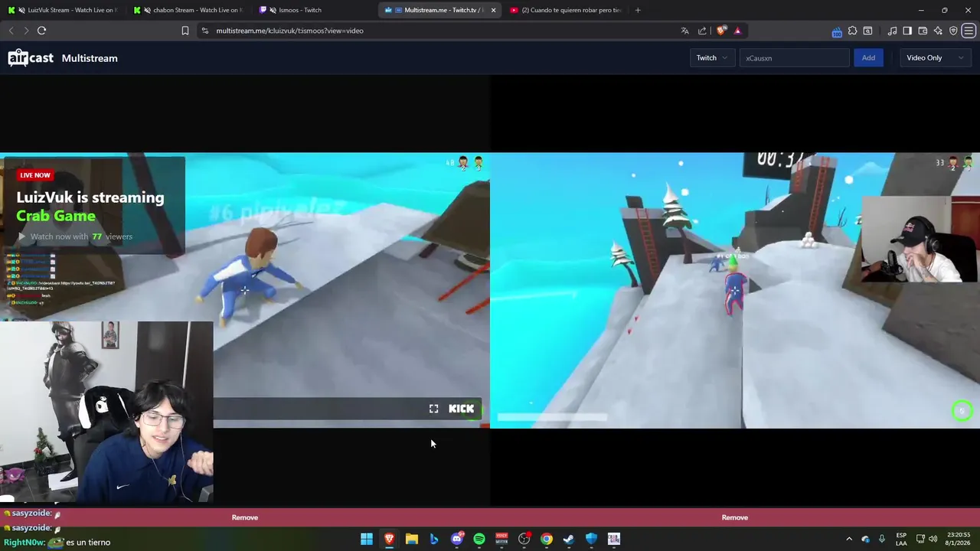This screenshot has height=551, width=980.
Task: Click the KICK logo on player
Action: coord(461,409)
